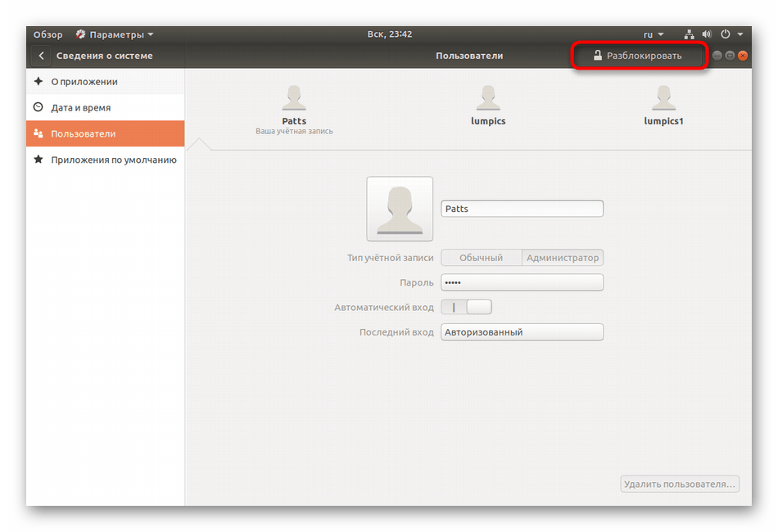Open the network status icon in top bar

click(x=689, y=34)
